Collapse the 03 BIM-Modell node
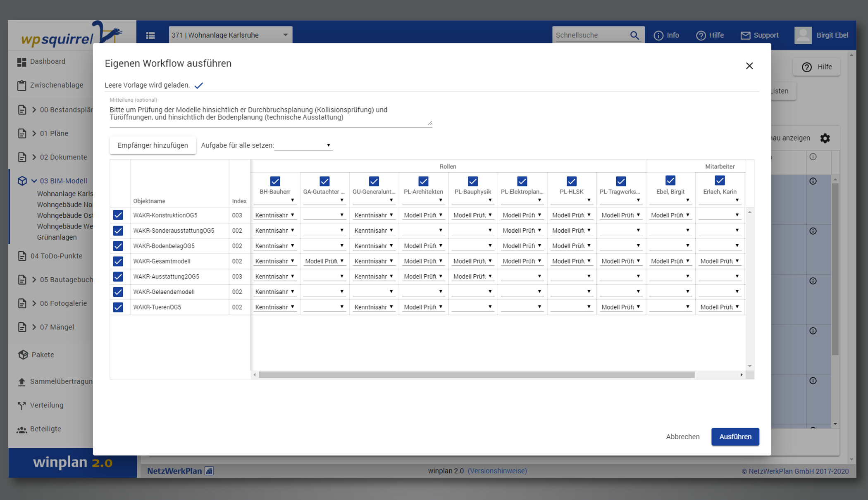This screenshot has height=500, width=868. [34, 181]
